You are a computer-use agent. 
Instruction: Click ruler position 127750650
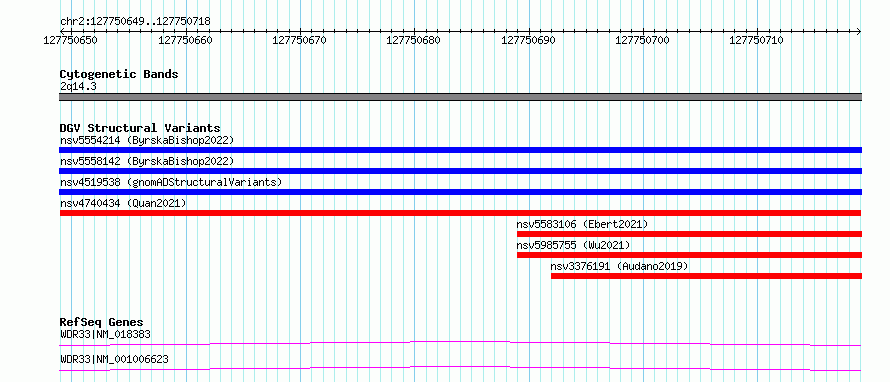70,40
